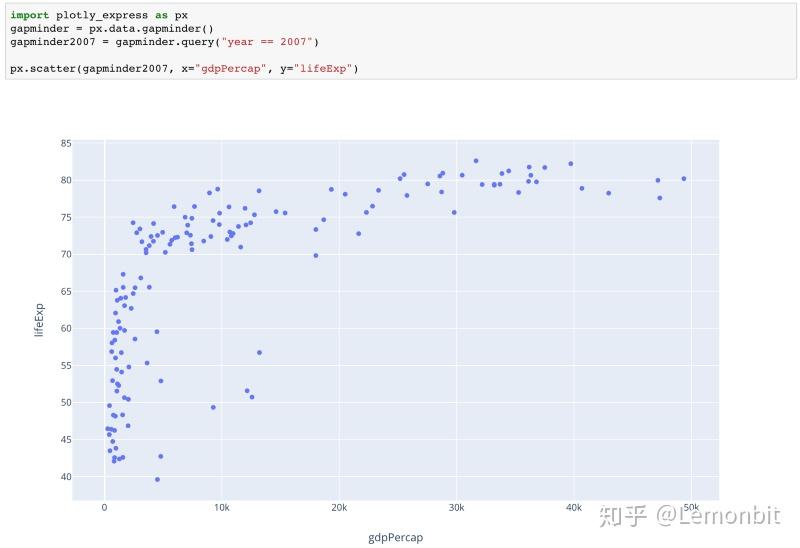
Task: Click the 20k x-axis tick label
Action: click(x=338, y=508)
